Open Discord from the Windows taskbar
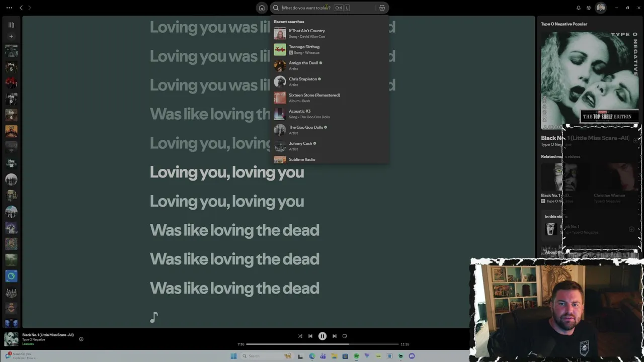The image size is (644, 362). click(x=412, y=356)
